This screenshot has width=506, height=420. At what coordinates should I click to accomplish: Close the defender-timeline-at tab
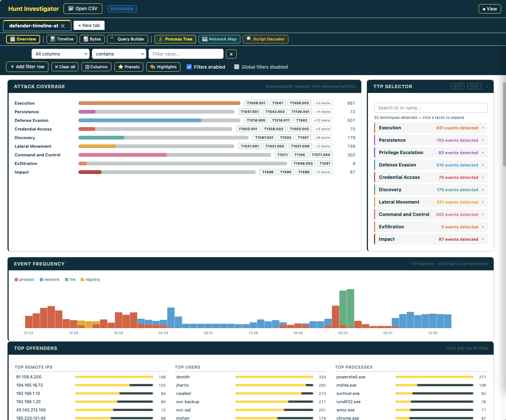click(x=63, y=26)
